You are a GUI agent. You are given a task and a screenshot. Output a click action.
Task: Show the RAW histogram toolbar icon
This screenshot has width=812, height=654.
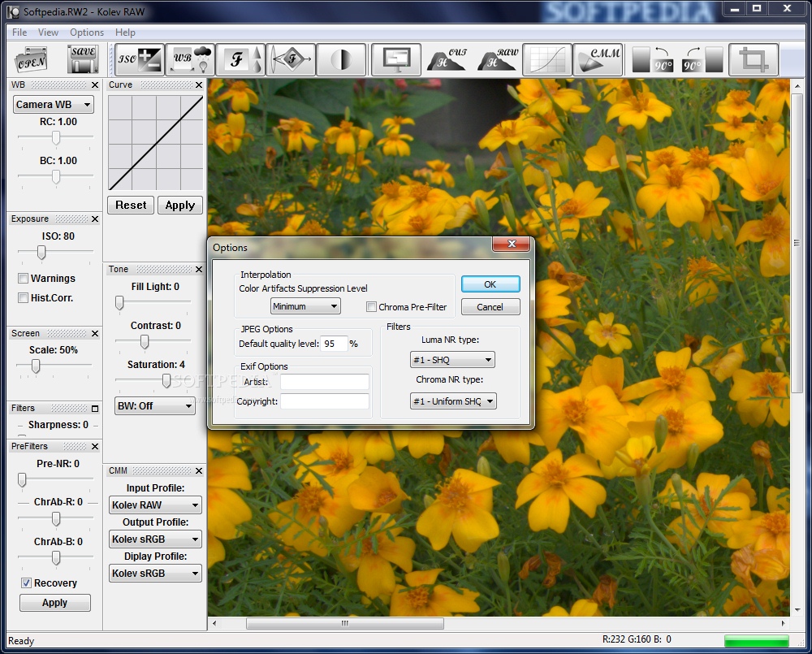click(498, 59)
